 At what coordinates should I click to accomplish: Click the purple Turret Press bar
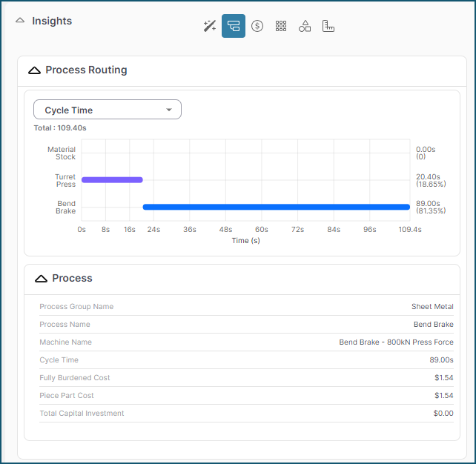coord(111,179)
